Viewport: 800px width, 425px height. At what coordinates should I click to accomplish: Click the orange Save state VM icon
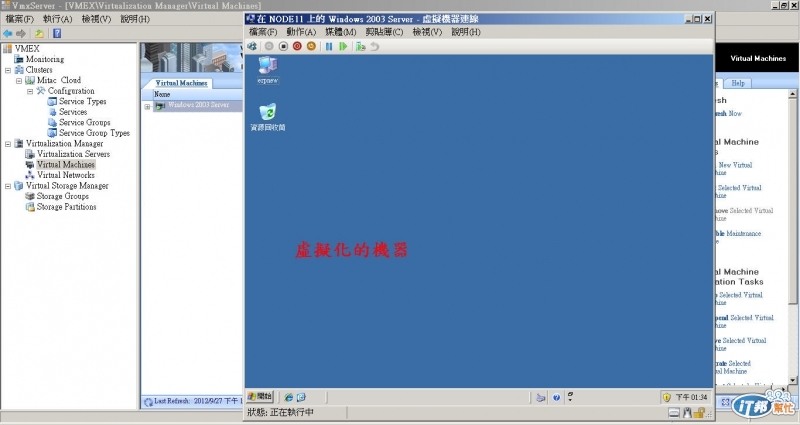click(311, 46)
